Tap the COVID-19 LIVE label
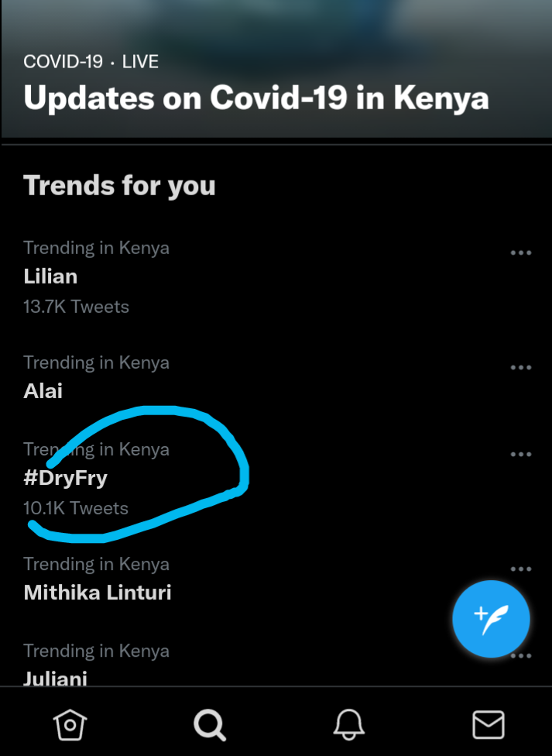Screen dimensions: 552x756 click(91, 62)
